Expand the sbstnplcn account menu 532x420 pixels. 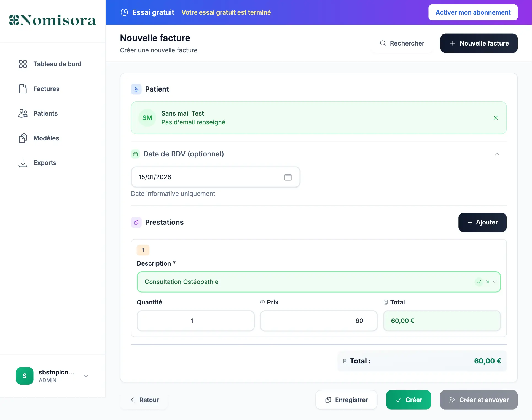pyautogui.click(x=86, y=376)
